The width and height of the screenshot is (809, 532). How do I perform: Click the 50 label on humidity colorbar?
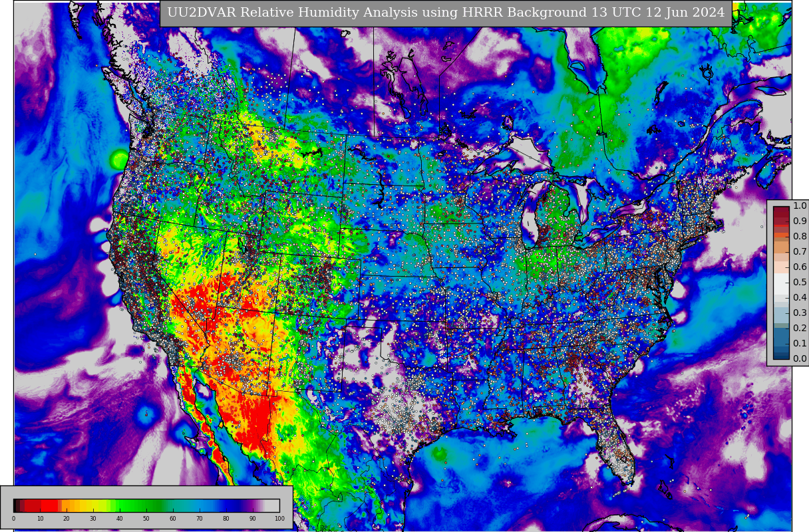pos(146,519)
